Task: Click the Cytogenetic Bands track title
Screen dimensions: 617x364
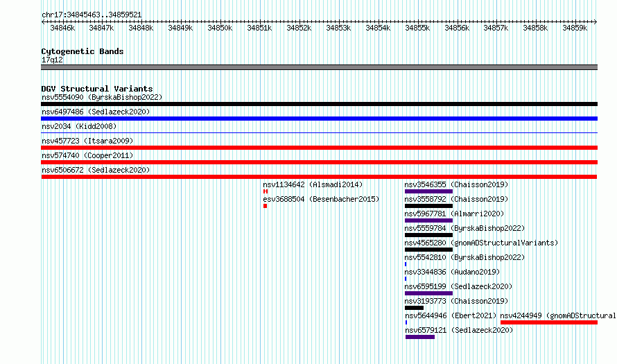Action: [x=82, y=51]
